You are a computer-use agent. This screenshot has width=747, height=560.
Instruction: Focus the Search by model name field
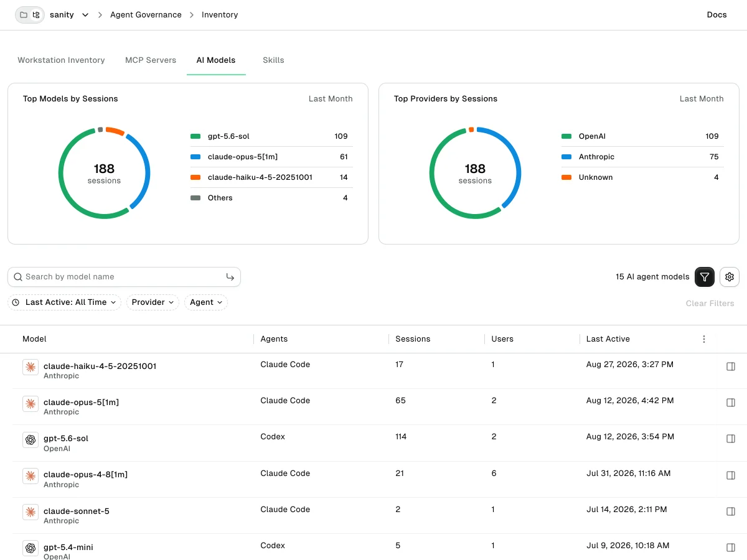[x=124, y=277]
